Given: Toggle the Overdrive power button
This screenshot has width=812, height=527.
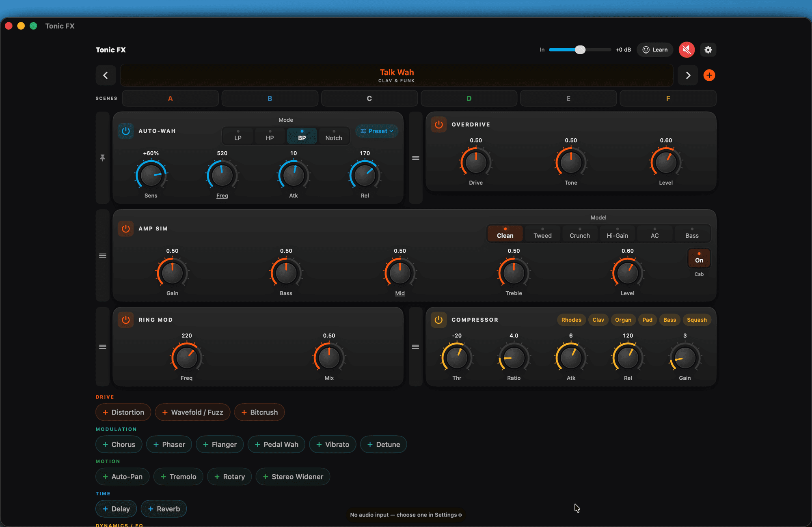Looking at the screenshot, I should [x=439, y=125].
